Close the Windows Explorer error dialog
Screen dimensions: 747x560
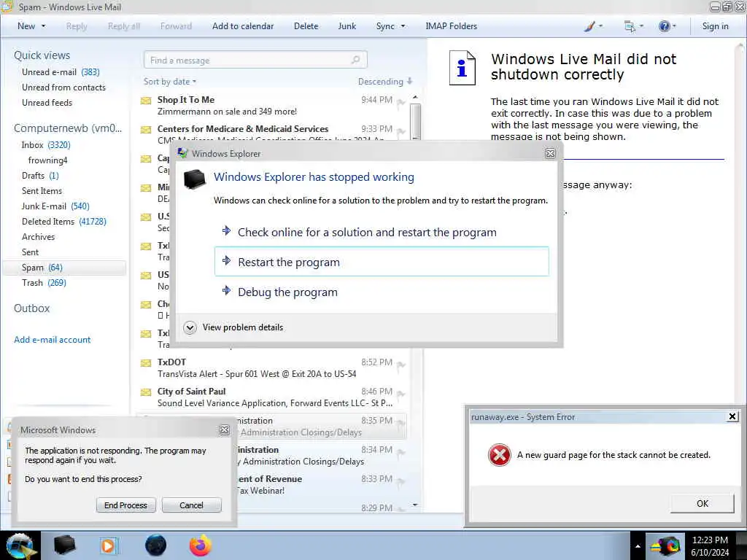pos(550,153)
